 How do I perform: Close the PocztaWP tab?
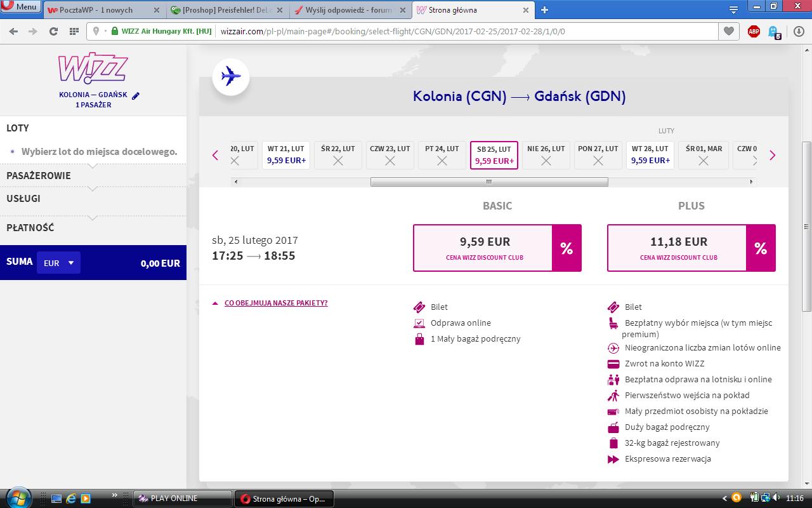click(157, 10)
